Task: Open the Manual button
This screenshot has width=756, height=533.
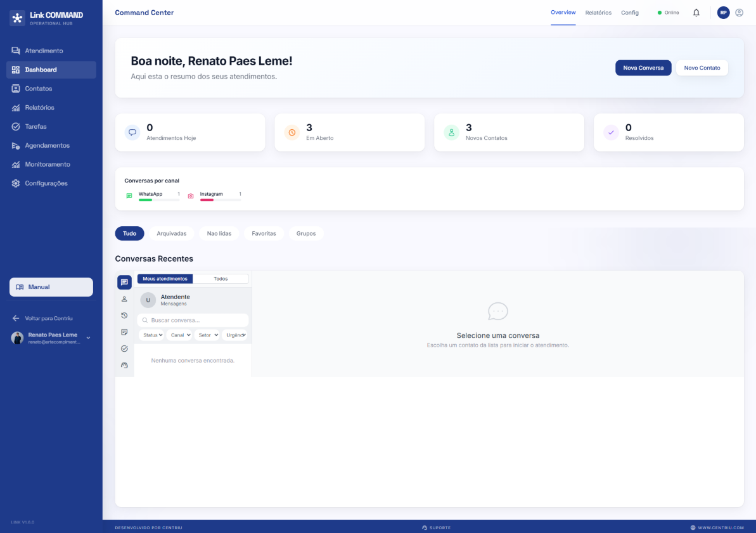Action: tap(51, 287)
